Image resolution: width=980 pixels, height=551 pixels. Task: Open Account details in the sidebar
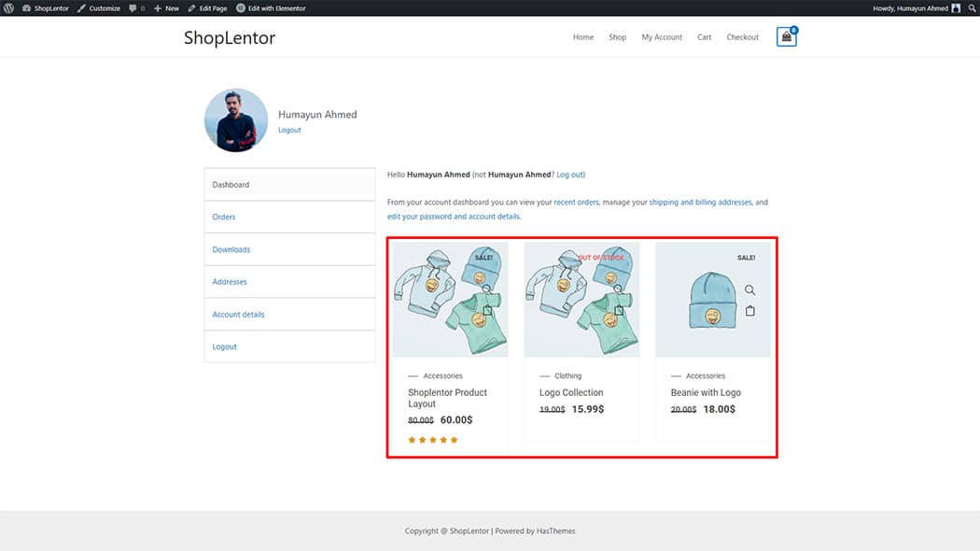tap(238, 315)
